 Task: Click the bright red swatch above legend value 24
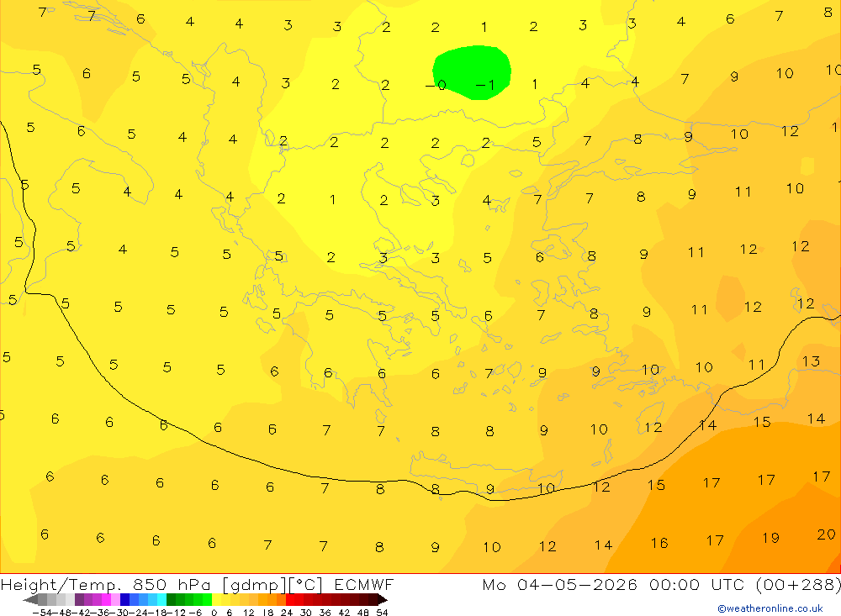pos(290,599)
